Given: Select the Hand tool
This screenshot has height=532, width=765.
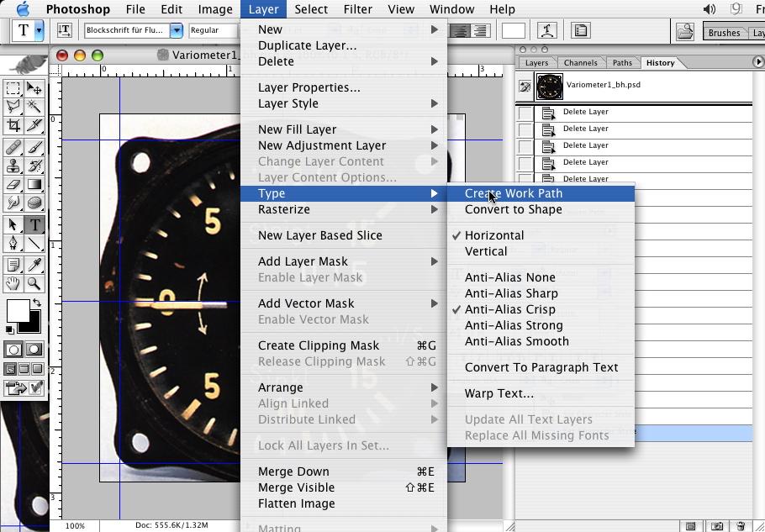Looking at the screenshot, I should point(13,283).
